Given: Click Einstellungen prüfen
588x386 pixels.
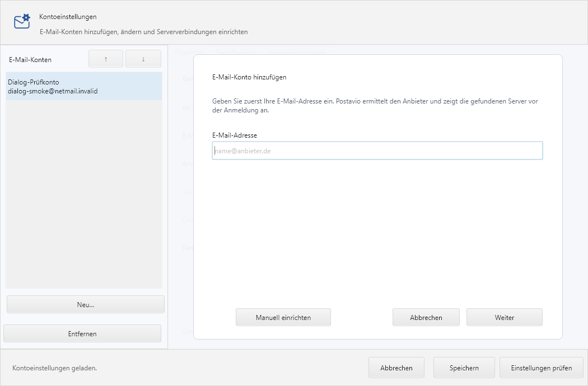Looking at the screenshot, I should tap(542, 368).
